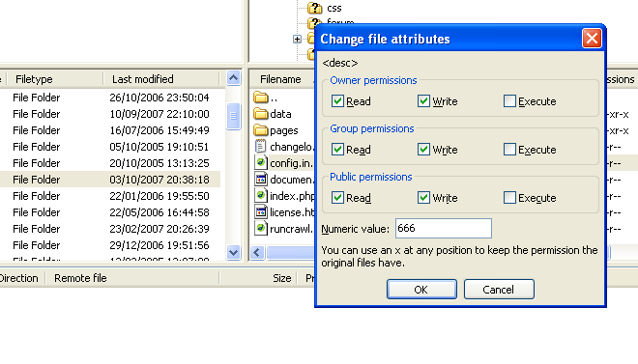Click the css folder icon in tree
This screenshot has width=638, height=364.
(x=314, y=8)
